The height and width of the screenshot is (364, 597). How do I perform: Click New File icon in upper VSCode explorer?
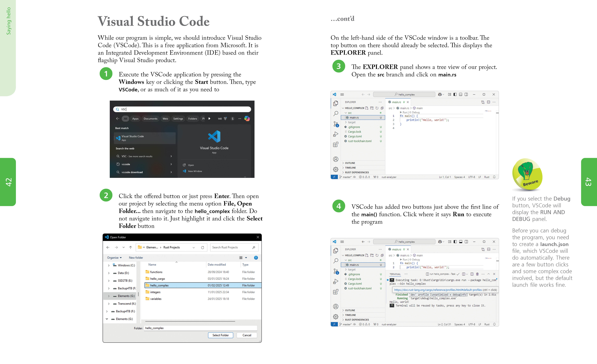(x=367, y=108)
